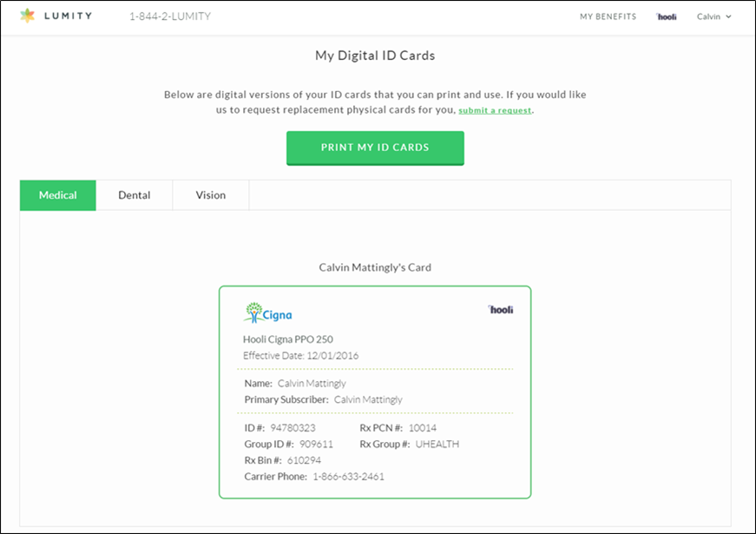
Task: Click the hooli logo on the ID card
Action: click(501, 309)
